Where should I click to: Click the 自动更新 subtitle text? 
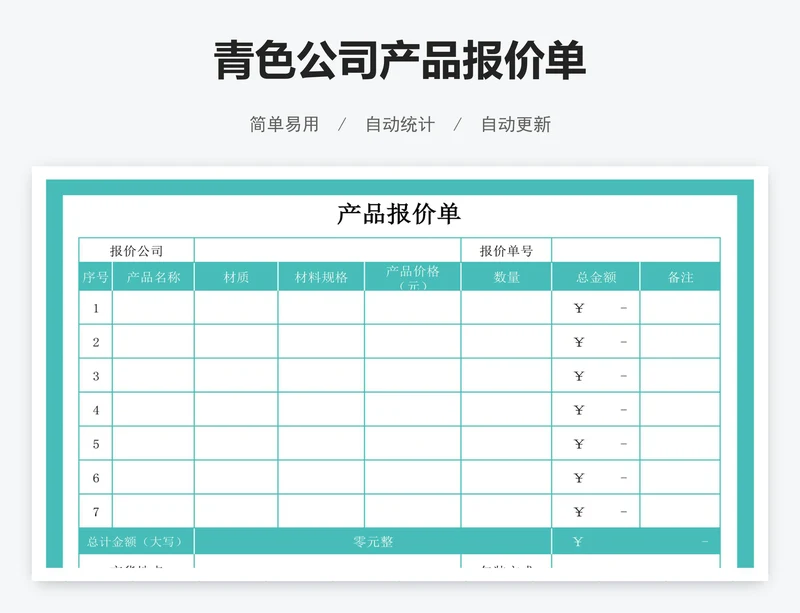pos(516,124)
